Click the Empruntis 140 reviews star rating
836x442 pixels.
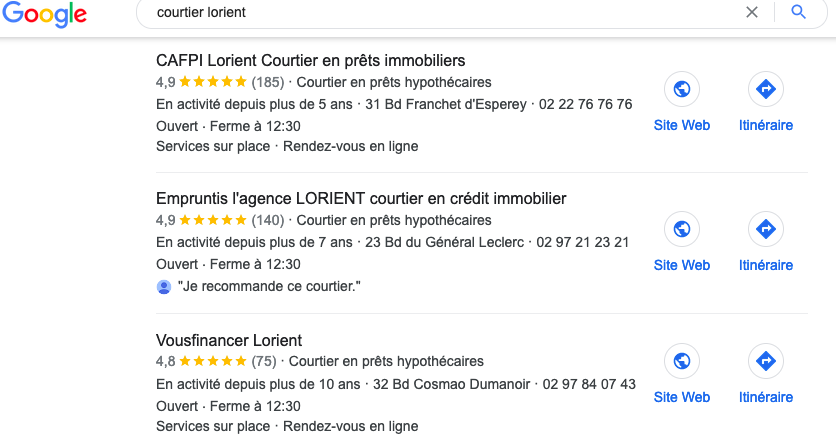(213, 220)
